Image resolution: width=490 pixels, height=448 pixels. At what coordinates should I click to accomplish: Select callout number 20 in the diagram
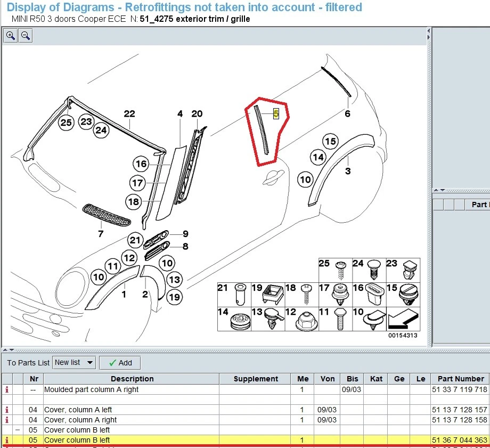coord(197,113)
